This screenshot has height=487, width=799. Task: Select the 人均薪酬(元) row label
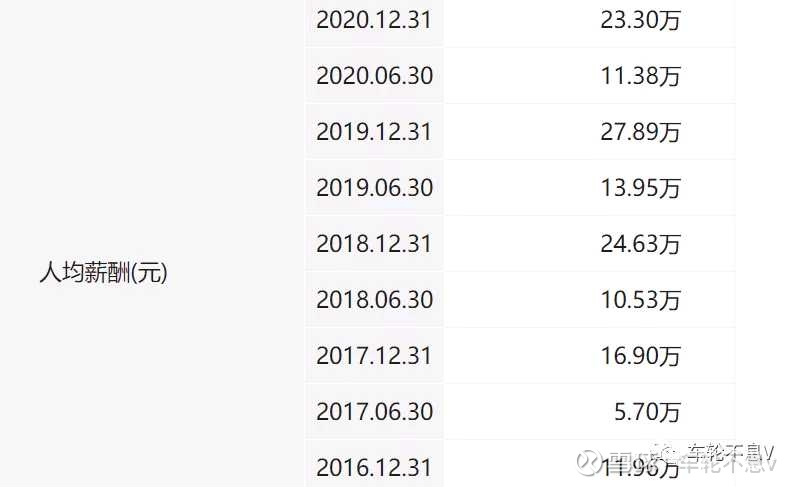pyautogui.click(x=103, y=272)
